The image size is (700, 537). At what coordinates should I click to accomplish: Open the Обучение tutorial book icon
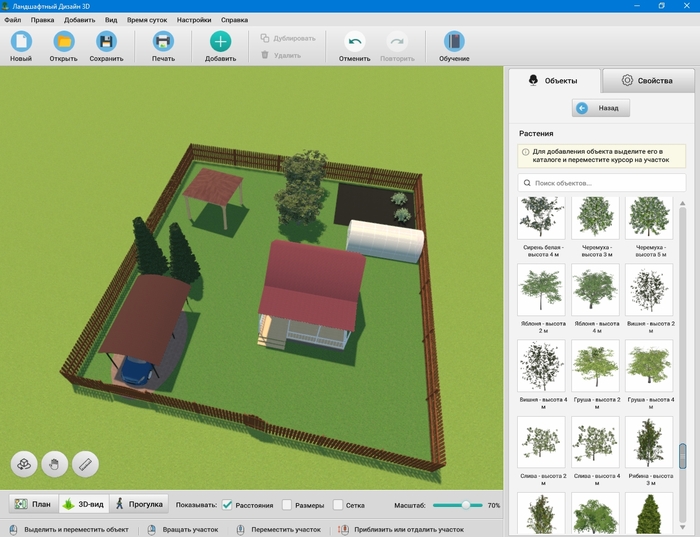pos(454,42)
